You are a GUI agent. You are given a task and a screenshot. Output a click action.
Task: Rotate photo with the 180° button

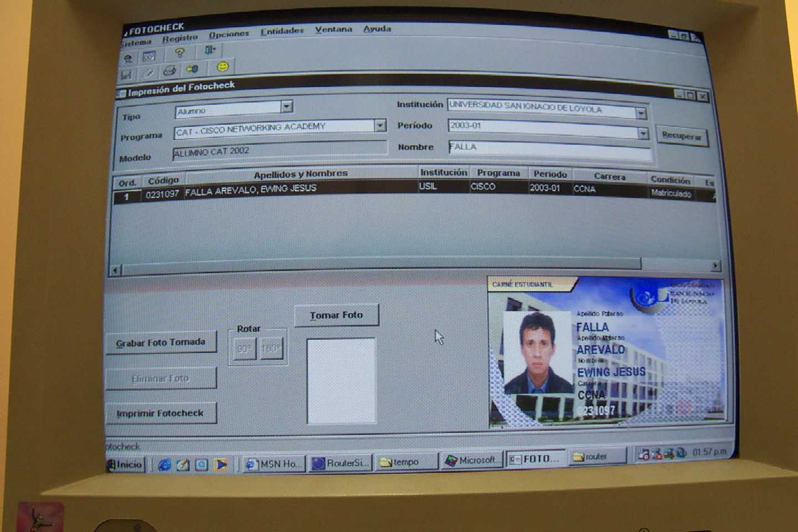pos(272,349)
